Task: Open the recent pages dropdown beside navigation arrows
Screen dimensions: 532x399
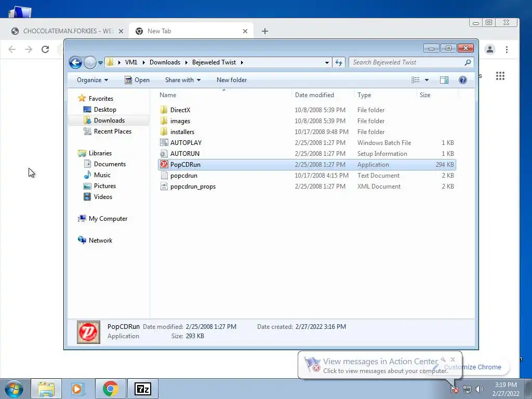Action: click(x=100, y=63)
